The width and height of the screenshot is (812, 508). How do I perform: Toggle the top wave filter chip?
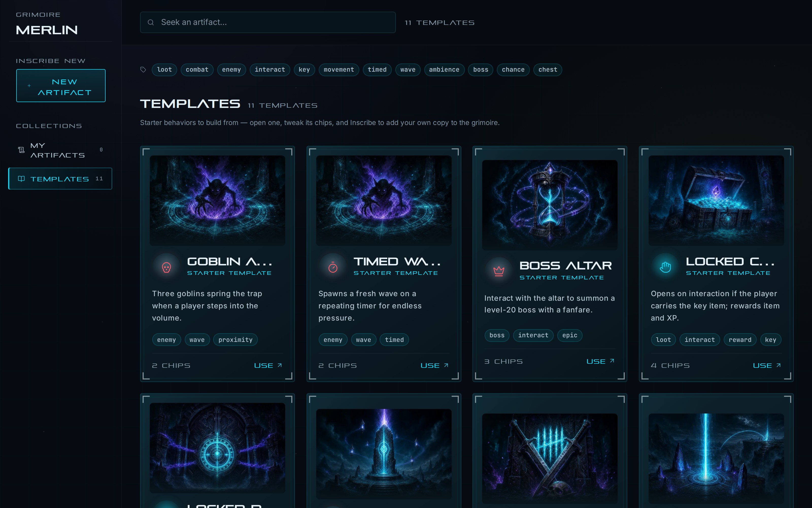[x=408, y=70]
